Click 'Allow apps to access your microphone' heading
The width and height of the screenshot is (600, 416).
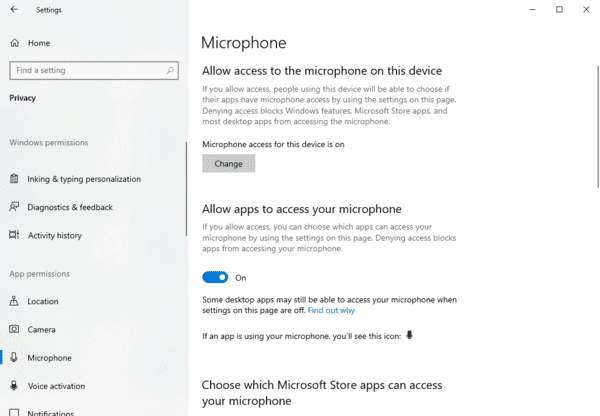(302, 209)
